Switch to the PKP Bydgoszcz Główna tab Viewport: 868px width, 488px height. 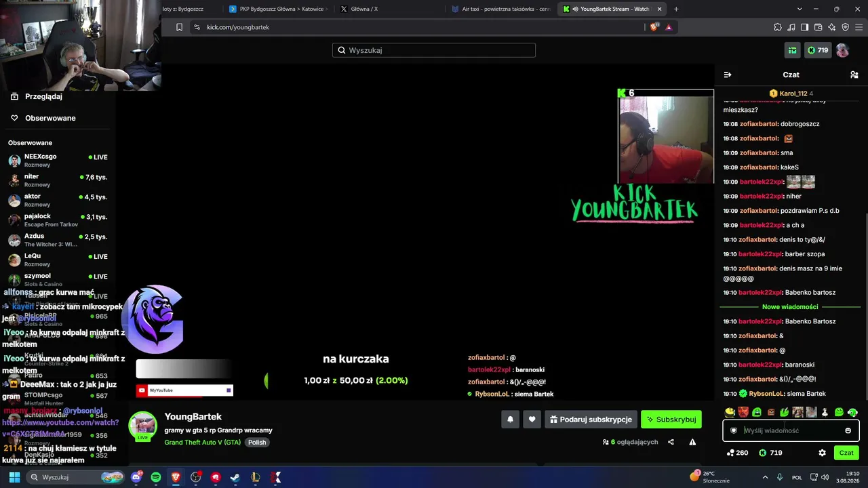(x=278, y=9)
